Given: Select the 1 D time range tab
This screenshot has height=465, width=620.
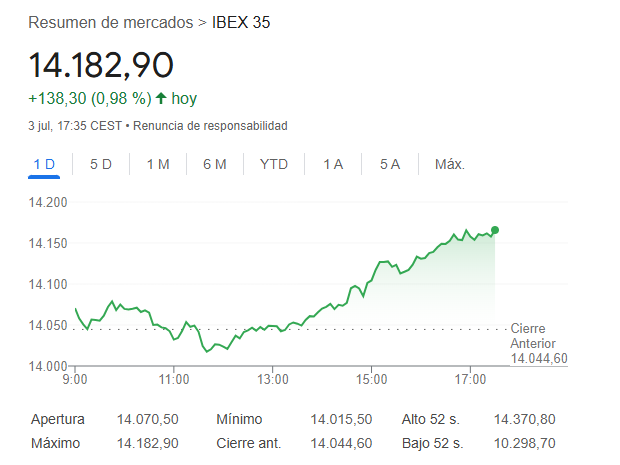Looking at the screenshot, I should [44, 165].
